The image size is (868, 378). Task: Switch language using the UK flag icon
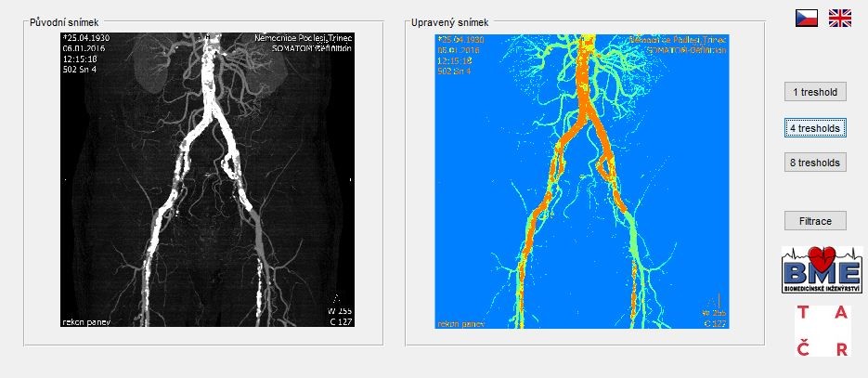click(x=840, y=19)
